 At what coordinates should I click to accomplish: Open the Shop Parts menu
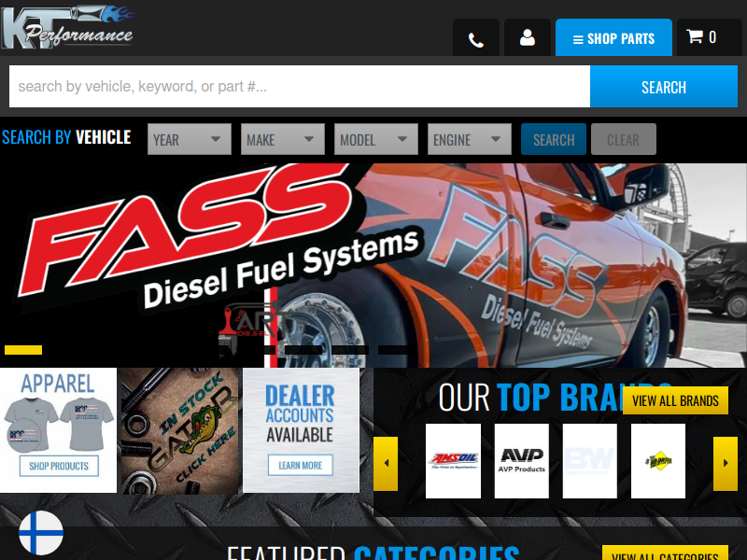click(x=613, y=37)
